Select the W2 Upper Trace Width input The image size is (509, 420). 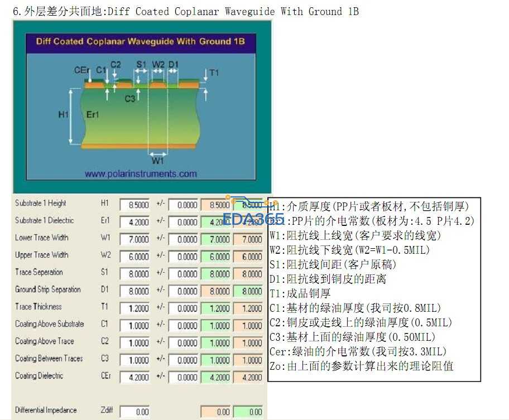(135, 257)
